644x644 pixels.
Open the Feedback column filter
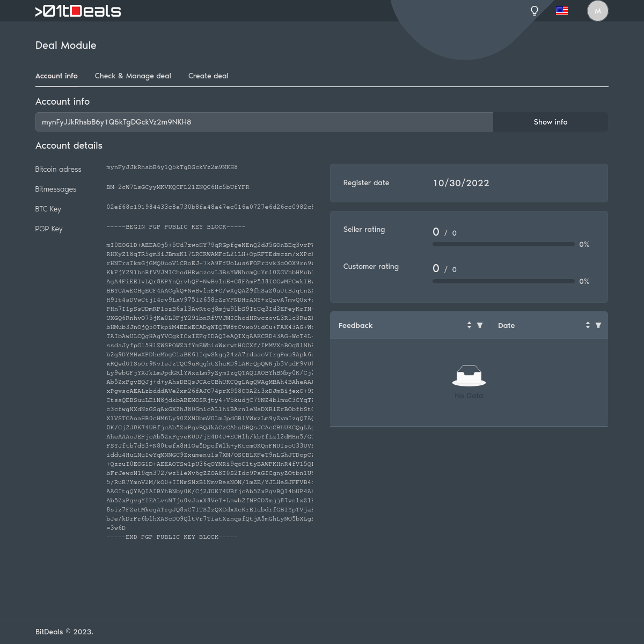[480, 325]
